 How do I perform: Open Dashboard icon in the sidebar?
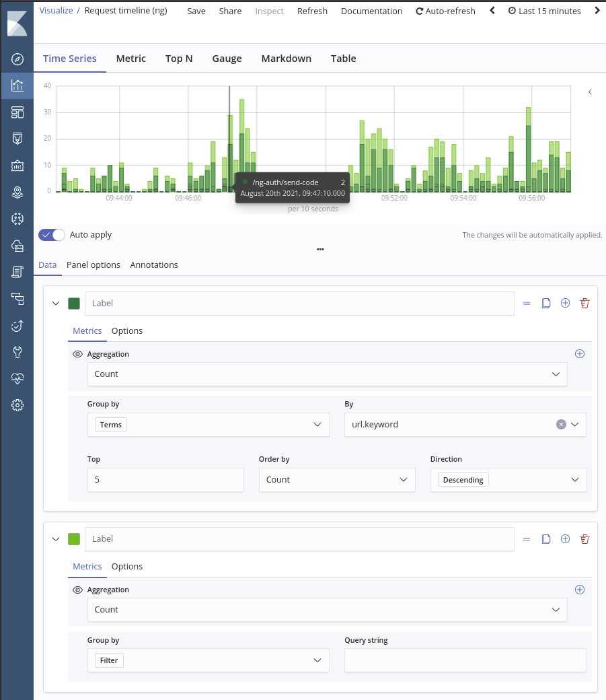point(17,112)
